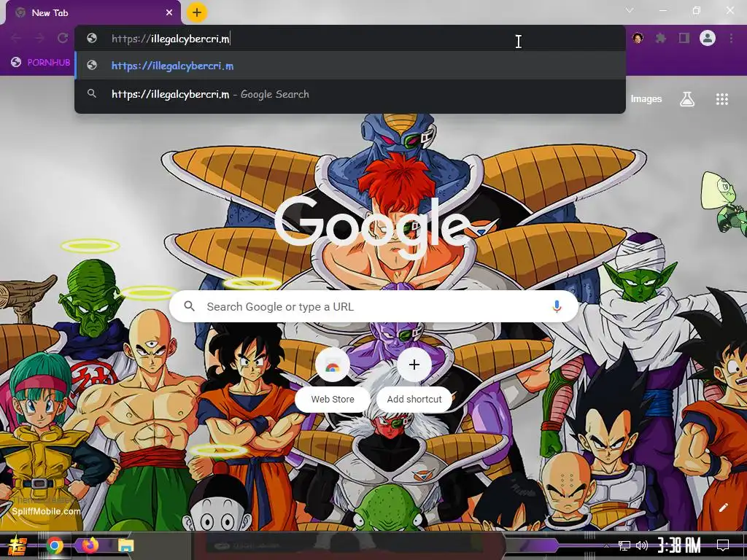Image resolution: width=747 pixels, height=560 pixels.
Task: Select the https://illegalcybercri.m URL suggestion
Action: click(350, 66)
